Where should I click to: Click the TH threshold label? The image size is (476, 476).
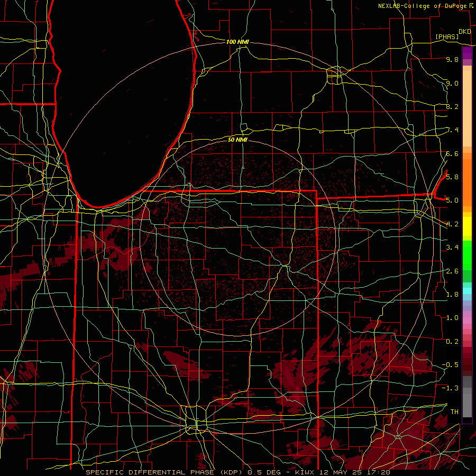454,411
